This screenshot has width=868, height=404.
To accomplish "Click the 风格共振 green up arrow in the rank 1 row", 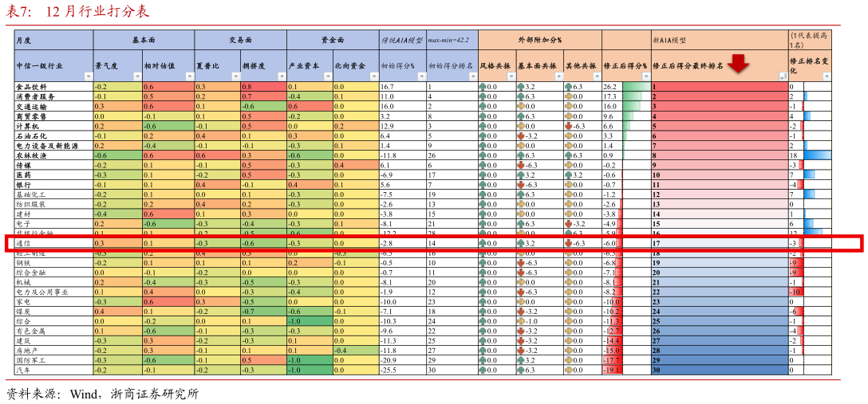I will 482,86.
